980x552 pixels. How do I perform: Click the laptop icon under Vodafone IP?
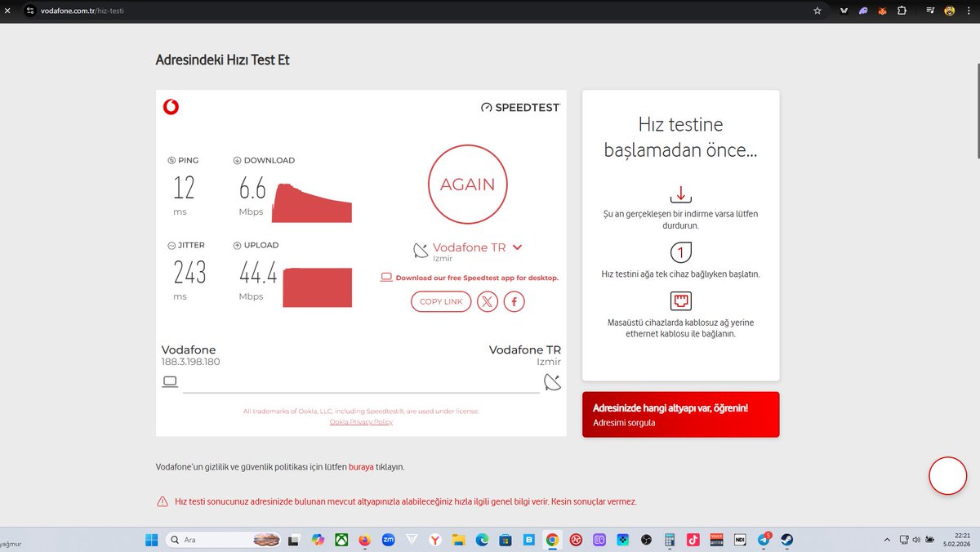(x=170, y=381)
